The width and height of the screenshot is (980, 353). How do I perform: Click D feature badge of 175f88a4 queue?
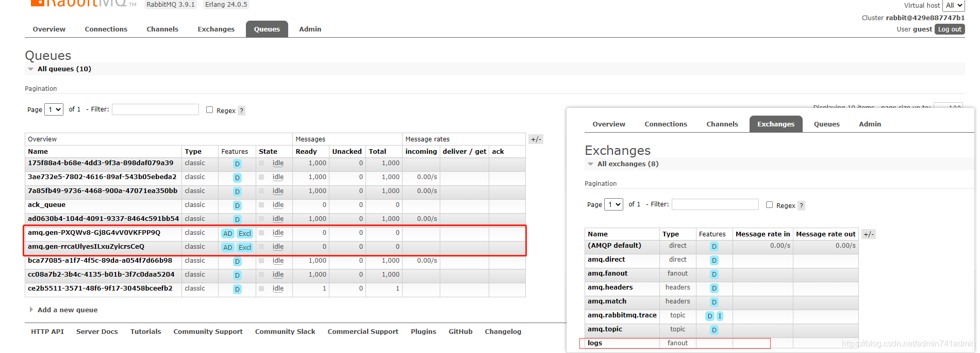coord(237,164)
